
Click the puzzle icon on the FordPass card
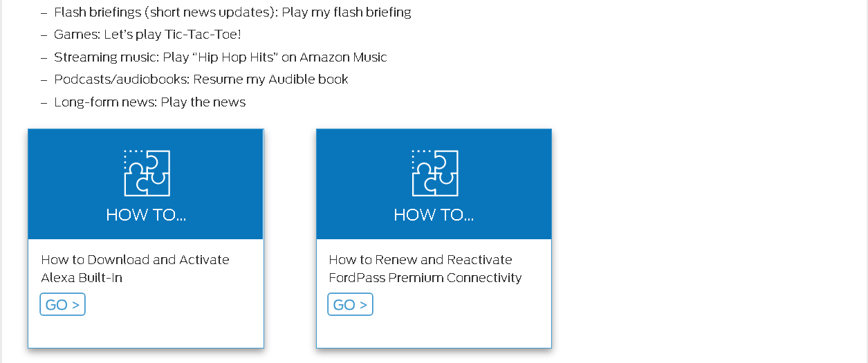pos(434,173)
